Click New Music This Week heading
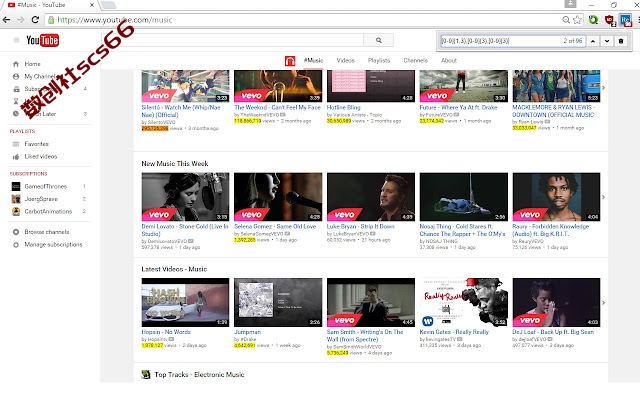This screenshot has height=400, width=640. (175, 164)
